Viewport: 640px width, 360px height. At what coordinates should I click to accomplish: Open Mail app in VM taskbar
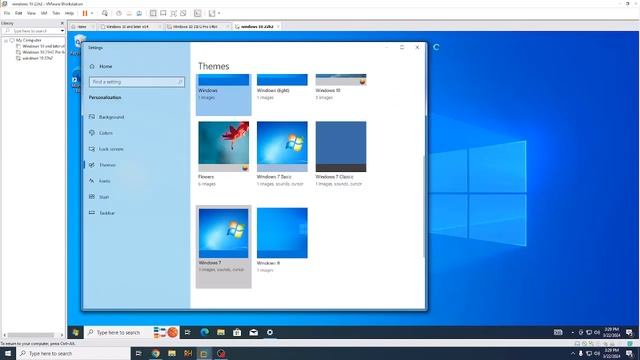(x=253, y=332)
